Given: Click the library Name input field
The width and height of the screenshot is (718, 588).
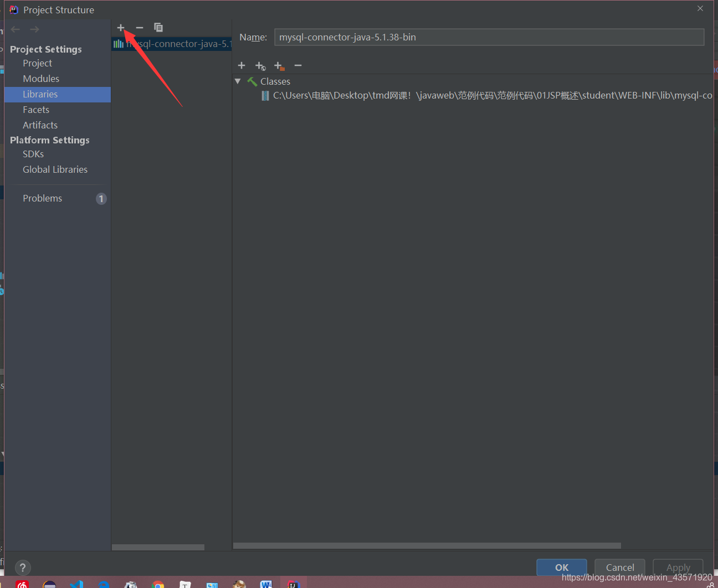Looking at the screenshot, I should [489, 37].
